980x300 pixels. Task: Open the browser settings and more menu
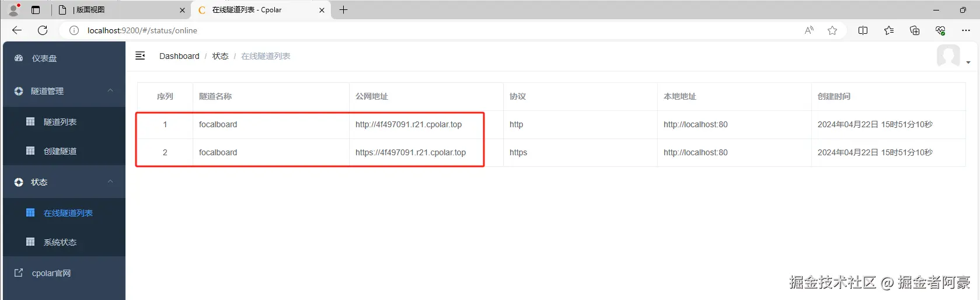(966, 30)
